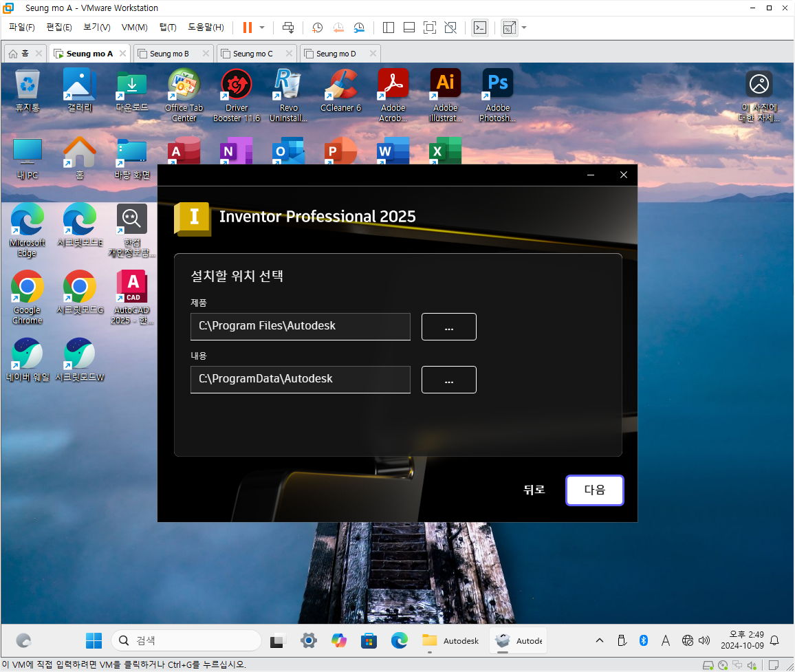Open the 도움말(H) menu in VMware
This screenshot has width=795, height=672.
coord(206,28)
